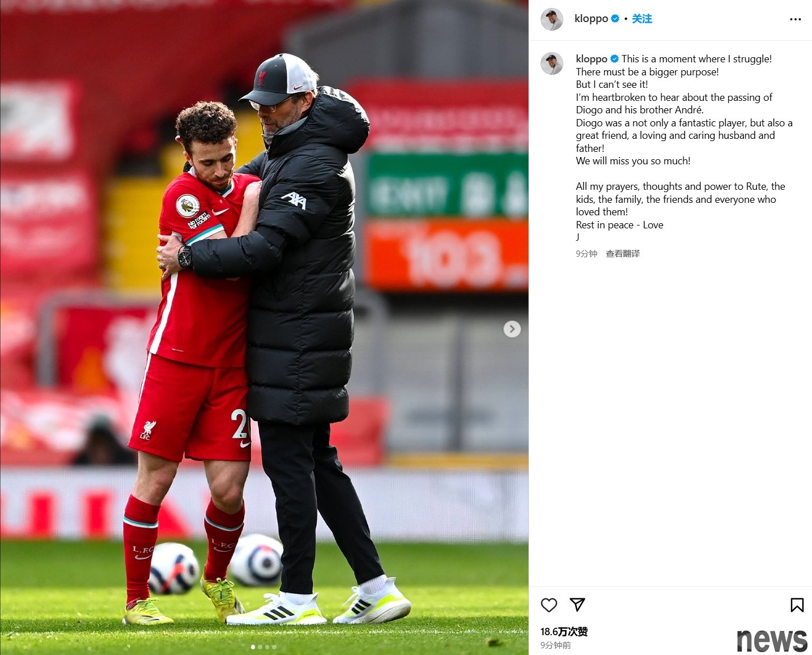Viewport: 812px width, 655px height.
Task: Click the news watermark logo
Action: (772, 640)
